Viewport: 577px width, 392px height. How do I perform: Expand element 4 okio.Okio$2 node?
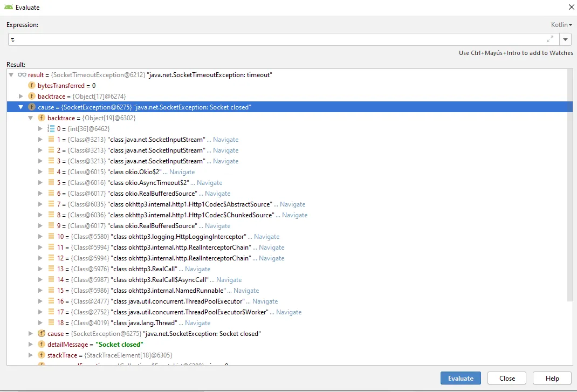pos(40,171)
